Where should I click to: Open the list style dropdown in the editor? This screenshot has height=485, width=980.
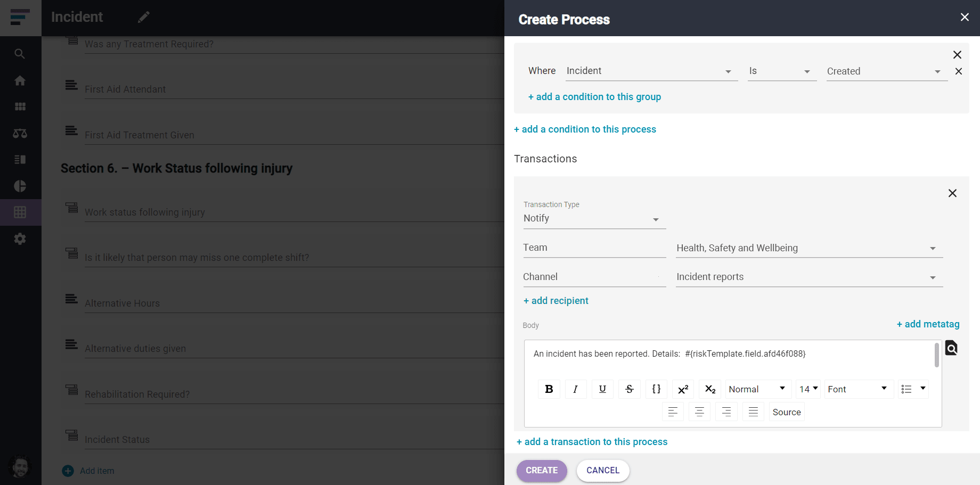click(913, 389)
